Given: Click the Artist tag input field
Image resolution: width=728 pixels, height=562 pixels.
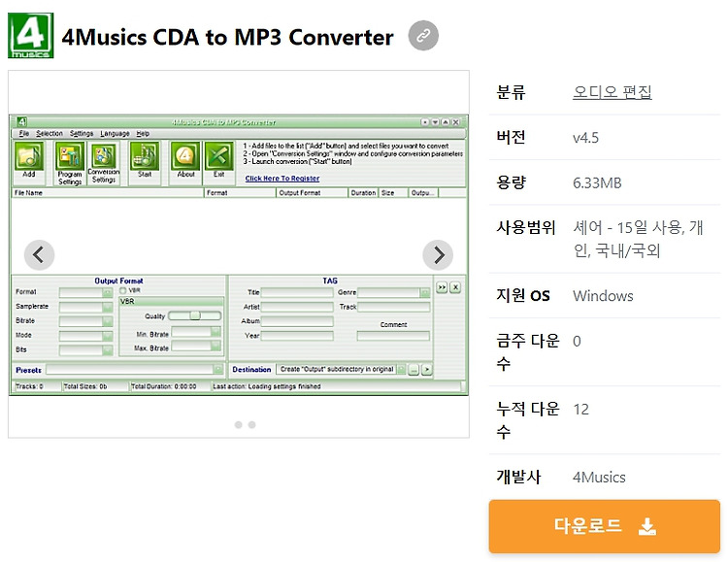Looking at the screenshot, I should pyautogui.click(x=297, y=307).
